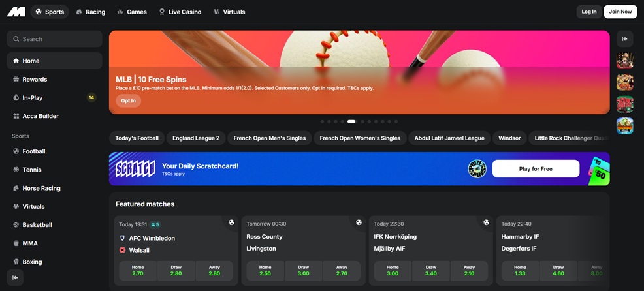The height and width of the screenshot is (291, 644).
Task: Switch to the Racing tab
Action: [x=90, y=12]
